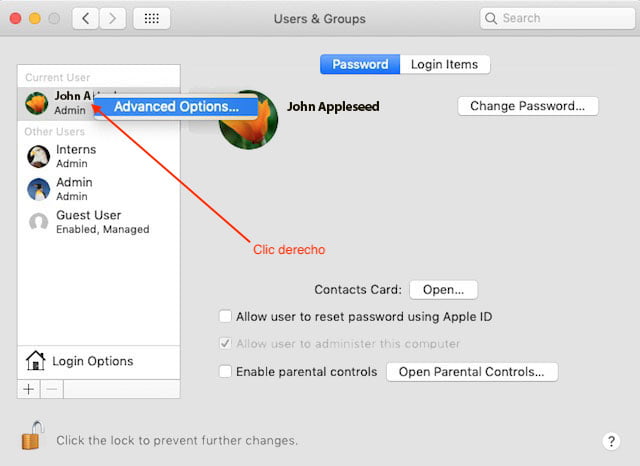Click the Change Password button
Viewport: 640px width, 466px height.
pos(527,106)
